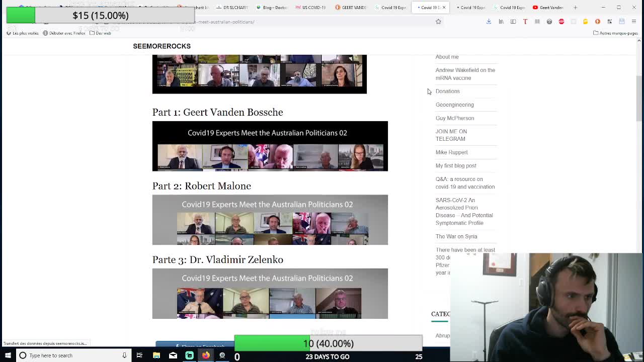Open Firefox downloads panel arrow icon
This screenshot has height=362, width=644.
pyautogui.click(x=489, y=22)
